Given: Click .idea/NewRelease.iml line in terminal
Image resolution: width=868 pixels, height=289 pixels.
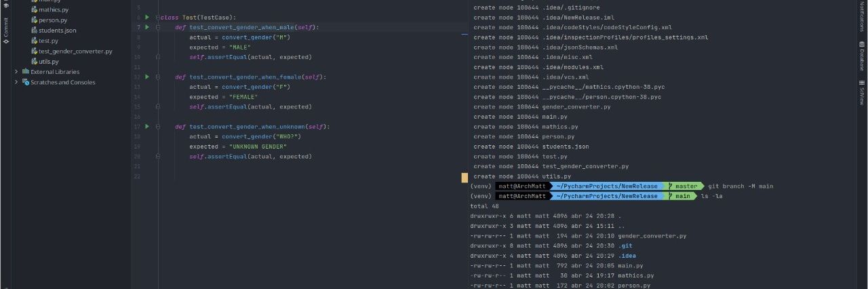Looking at the screenshot, I should tap(544, 18).
